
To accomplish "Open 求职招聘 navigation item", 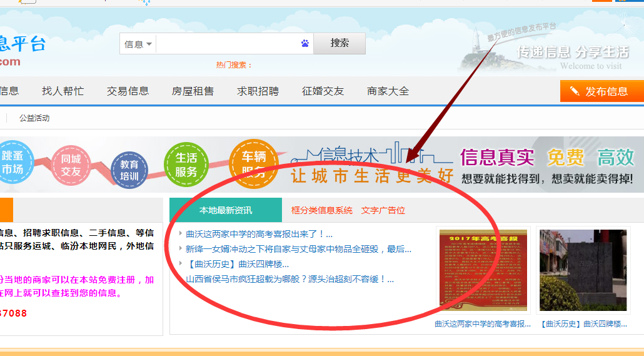I will pos(258,91).
